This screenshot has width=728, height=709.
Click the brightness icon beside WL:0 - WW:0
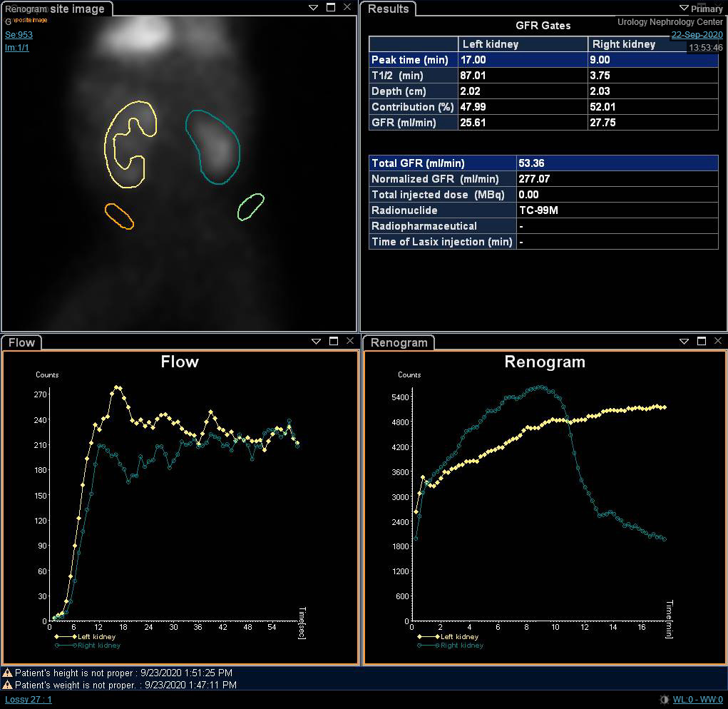(x=665, y=700)
